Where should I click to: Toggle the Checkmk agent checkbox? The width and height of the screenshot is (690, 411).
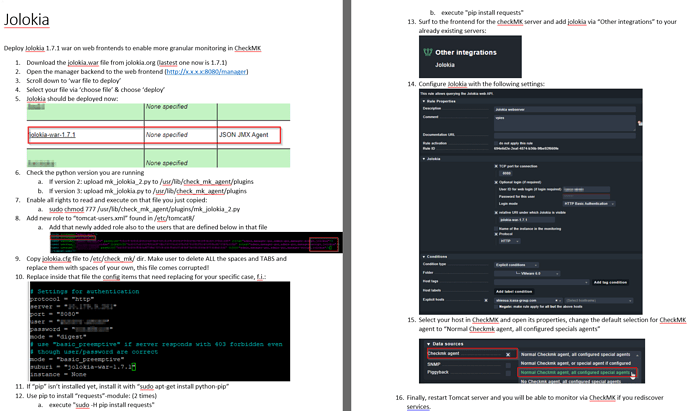point(507,353)
